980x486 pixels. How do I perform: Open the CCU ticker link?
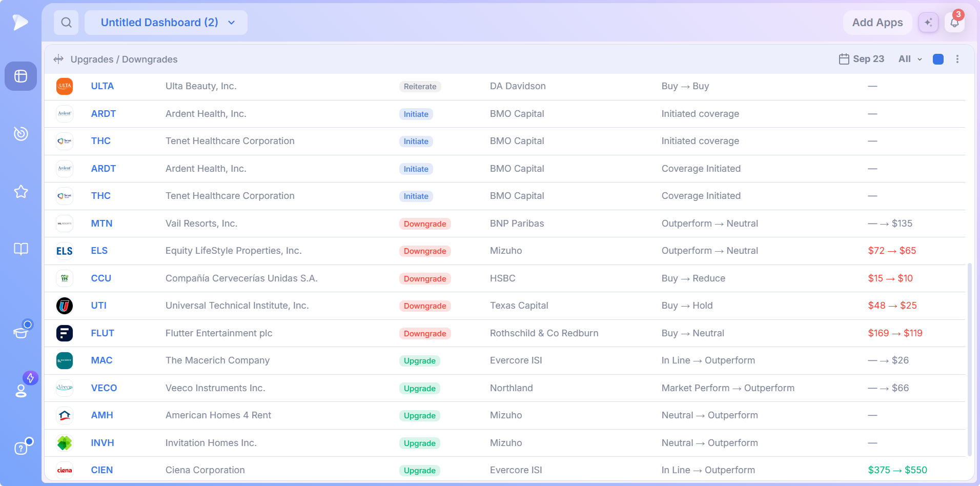coord(101,278)
